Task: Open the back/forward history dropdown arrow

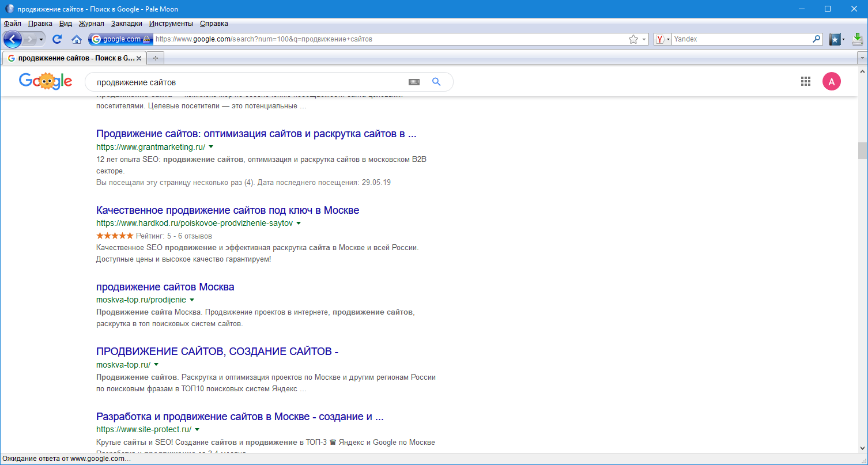Action: pyautogui.click(x=41, y=39)
